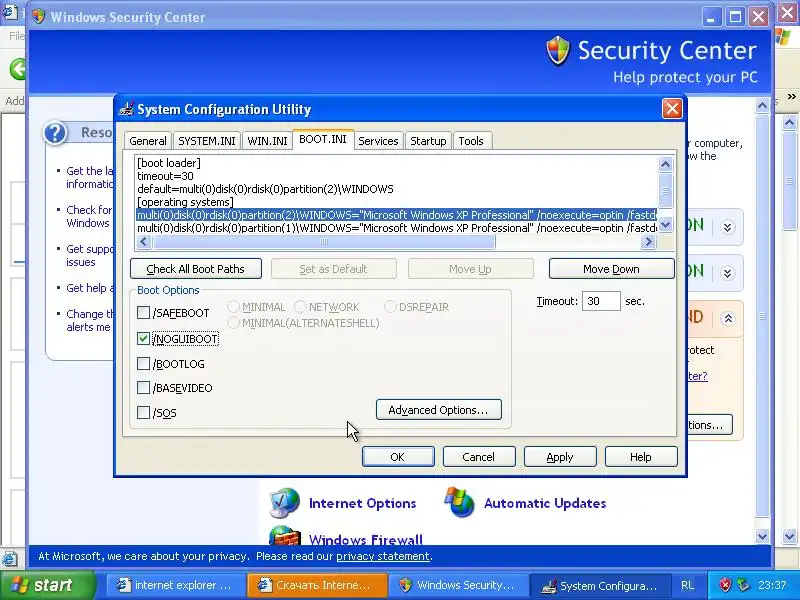The image size is (800, 600).
Task: Open Internet Options in Security Center
Action: (363, 503)
